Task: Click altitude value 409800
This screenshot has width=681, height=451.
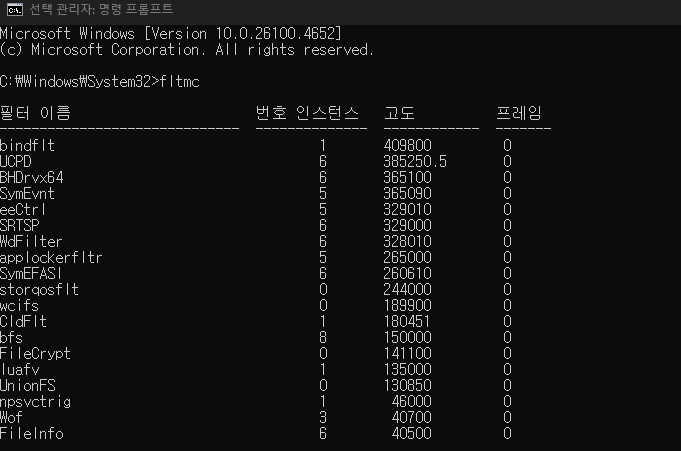Action: click(x=407, y=145)
